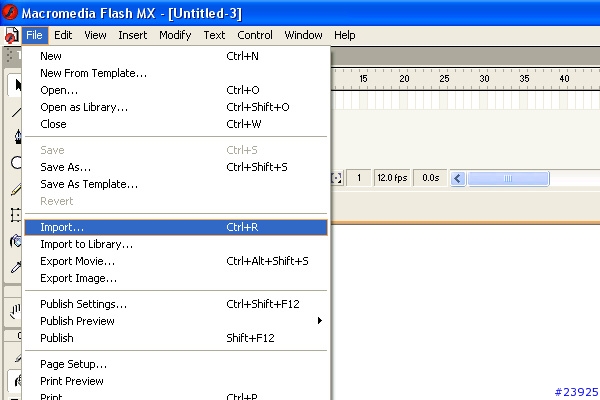Click the Modify Onion Markers button on timeline
The height and width of the screenshot is (400, 600).
point(336,178)
